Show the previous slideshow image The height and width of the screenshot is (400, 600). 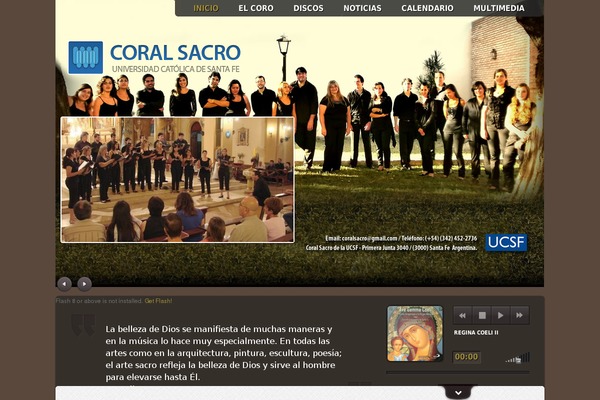pos(64,284)
